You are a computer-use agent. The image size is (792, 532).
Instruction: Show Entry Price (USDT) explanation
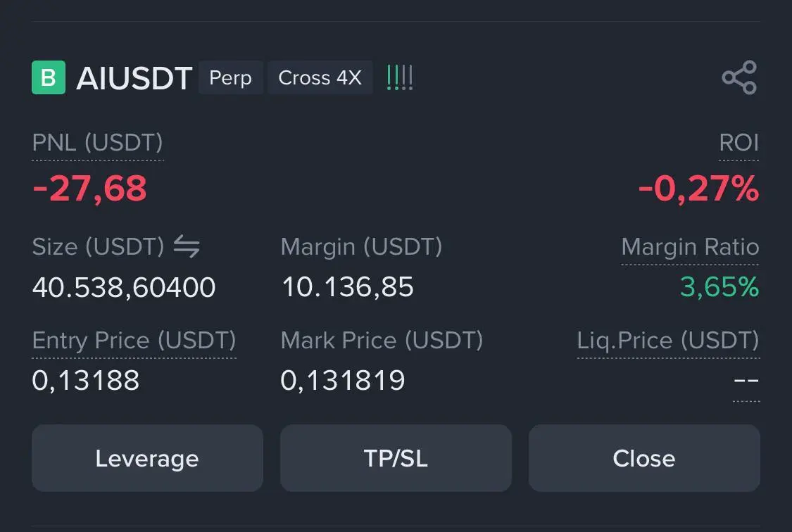click(x=134, y=341)
